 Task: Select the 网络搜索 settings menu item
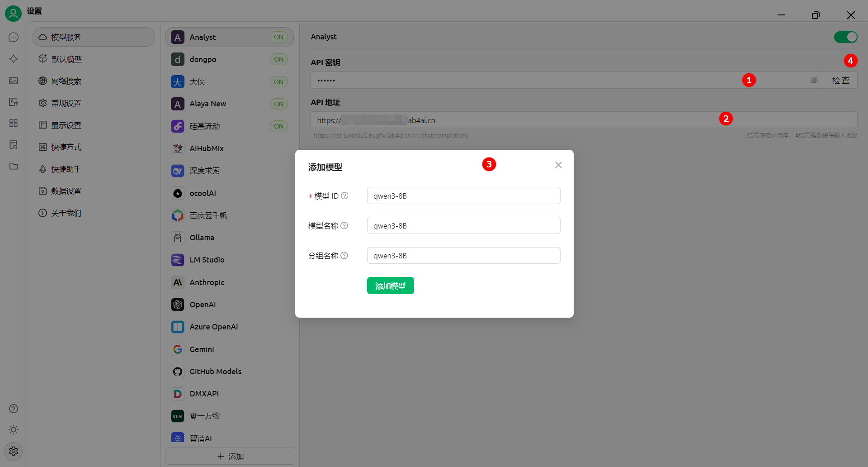[x=66, y=81]
